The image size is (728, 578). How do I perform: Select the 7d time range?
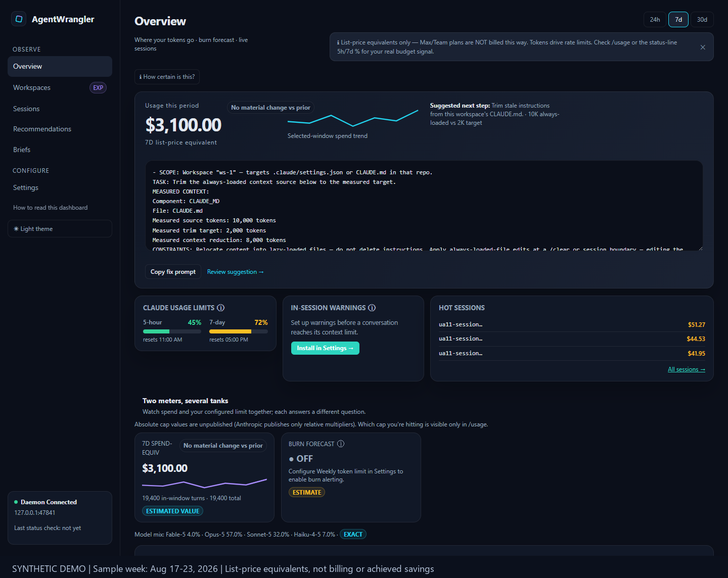coord(678,19)
